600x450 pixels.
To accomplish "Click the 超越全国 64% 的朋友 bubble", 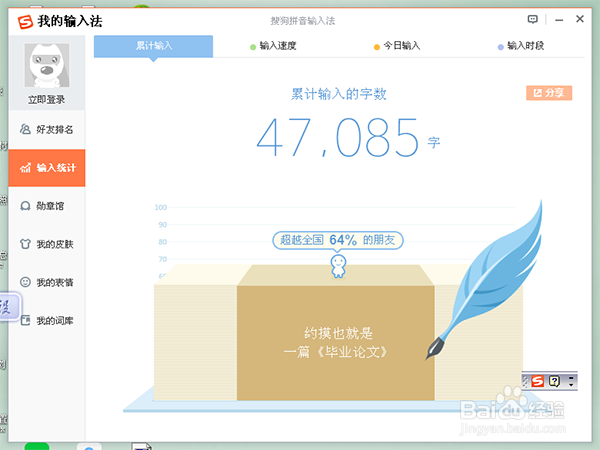I will (338, 240).
